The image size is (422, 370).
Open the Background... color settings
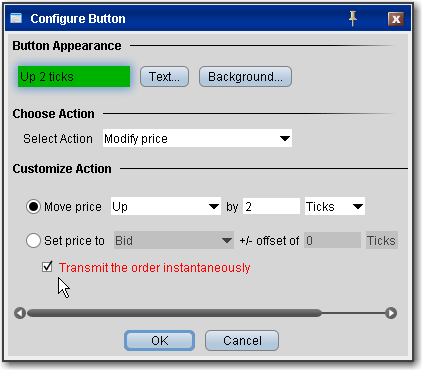(245, 77)
